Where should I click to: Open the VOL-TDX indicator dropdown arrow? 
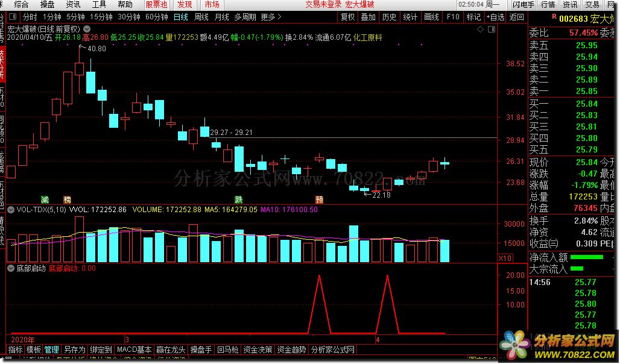pyautogui.click(x=11, y=210)
